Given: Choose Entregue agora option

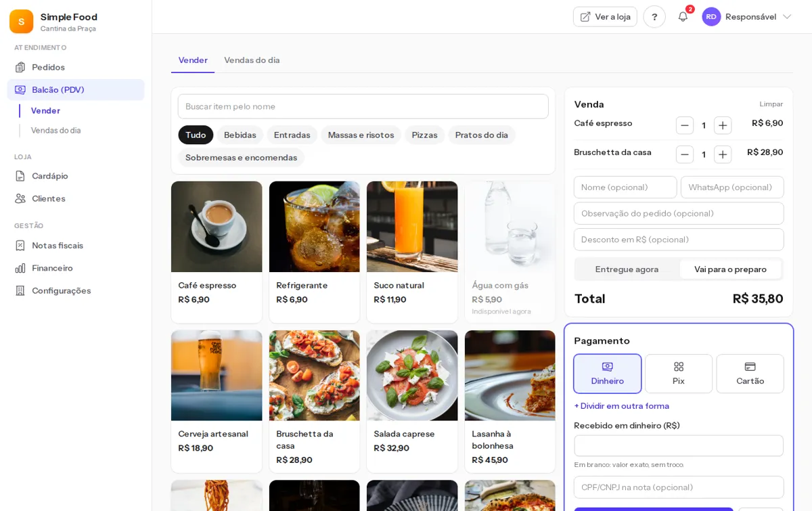Looking at the screenshot, I should coord(627,269).
